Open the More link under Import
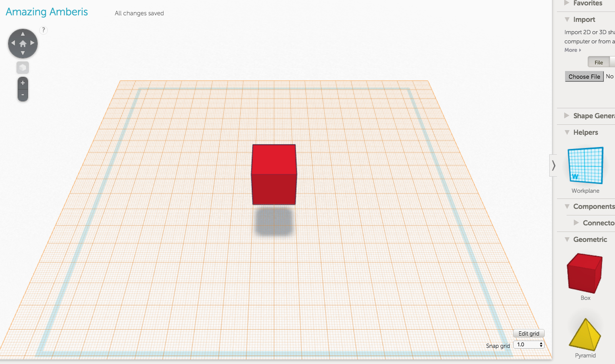 (572, 50)
